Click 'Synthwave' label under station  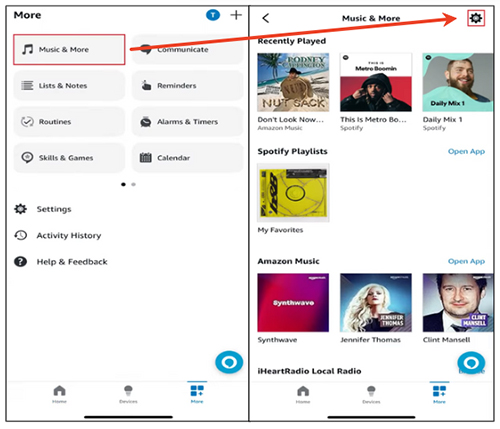coord(277,340)
